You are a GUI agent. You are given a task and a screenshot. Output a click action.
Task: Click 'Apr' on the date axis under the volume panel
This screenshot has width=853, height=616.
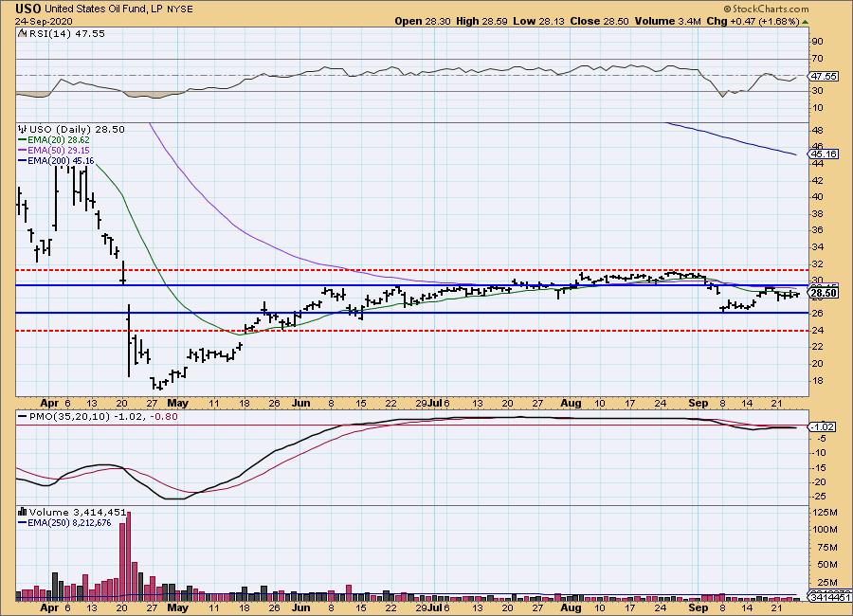[49, 607]
